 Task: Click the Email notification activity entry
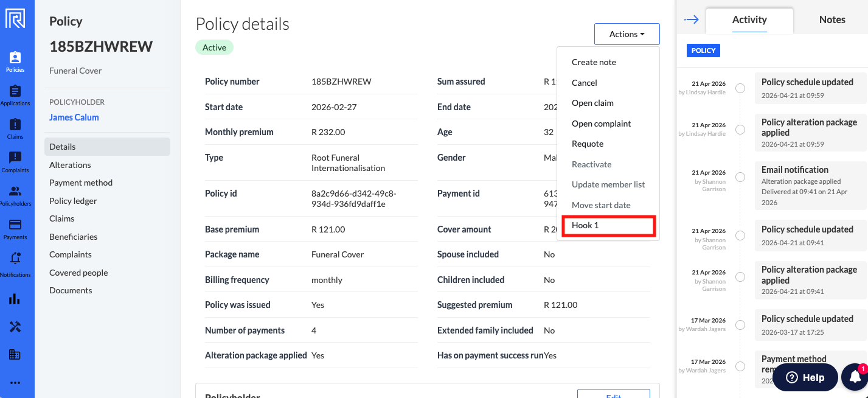pyautogui.click(x=811, y=186)
